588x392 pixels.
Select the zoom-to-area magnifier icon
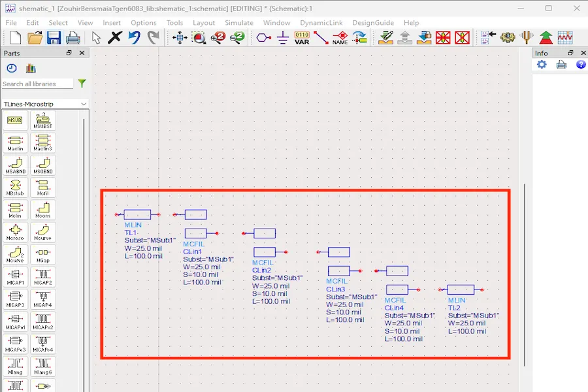pyautogui.click(x=199, y=37)
